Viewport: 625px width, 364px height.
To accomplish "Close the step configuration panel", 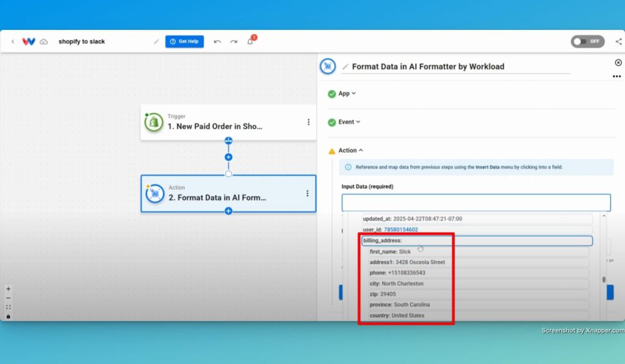I will pyautogui.click(x=618, y=63).
